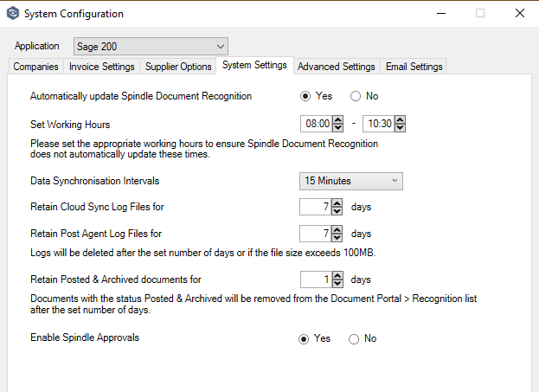Open the Application dropdown showing Sage 200
This screenshot has height=392, width=539.
[151, 47]
